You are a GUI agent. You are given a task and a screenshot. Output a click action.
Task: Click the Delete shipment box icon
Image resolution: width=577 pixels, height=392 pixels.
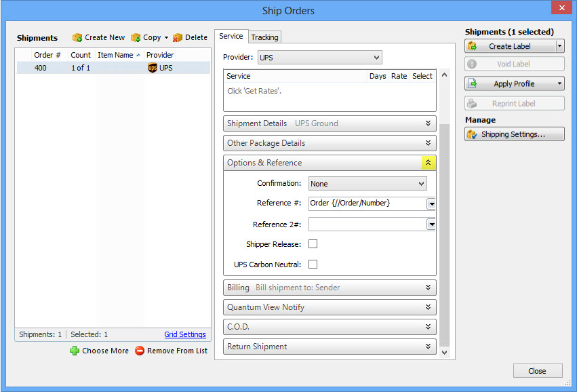(178, 37)
